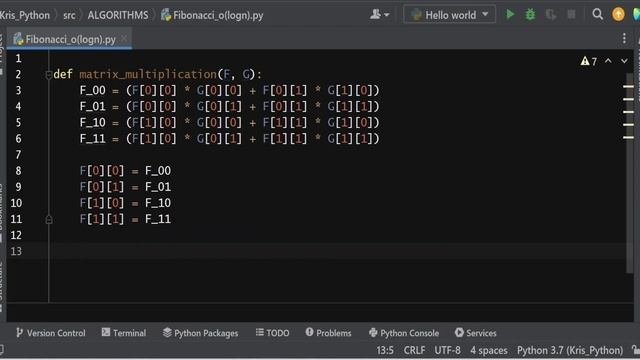Open the Terminal tool window

(x=124, y=333)
